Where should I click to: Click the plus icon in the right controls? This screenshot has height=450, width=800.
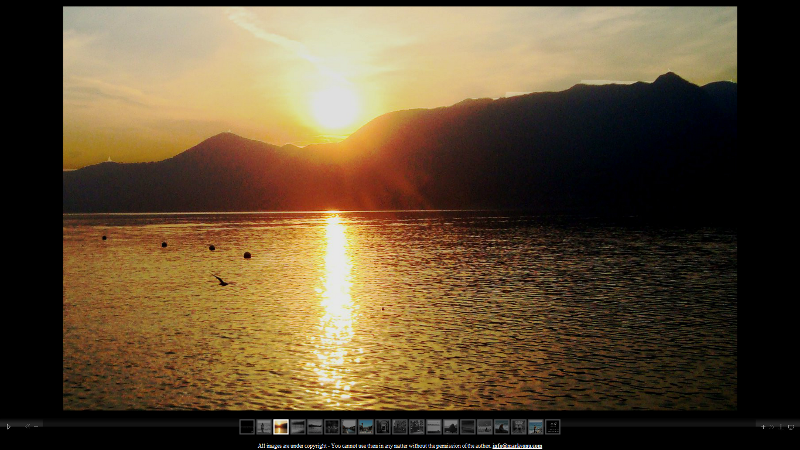[x=763, y=427]
